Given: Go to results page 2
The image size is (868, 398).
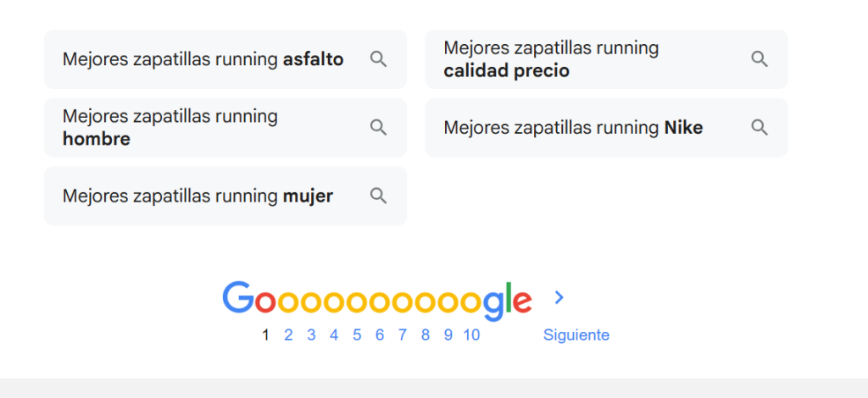Looking at the screenshot, I should [288, 335].
